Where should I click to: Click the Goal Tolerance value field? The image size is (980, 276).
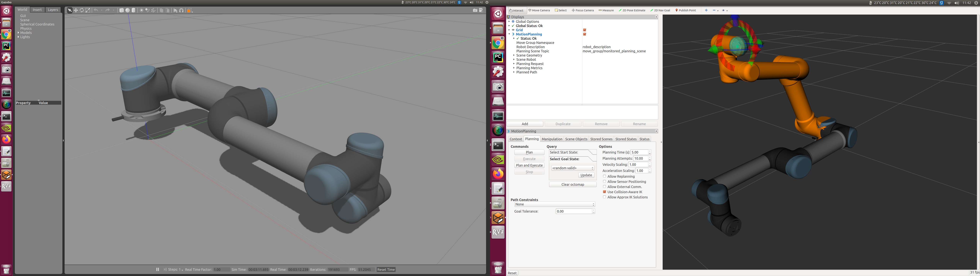pyautogui.click(x=574, y=211)
